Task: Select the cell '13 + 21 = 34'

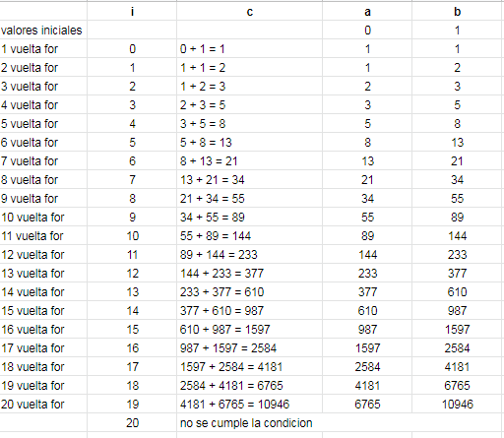Action: (249, 179)
